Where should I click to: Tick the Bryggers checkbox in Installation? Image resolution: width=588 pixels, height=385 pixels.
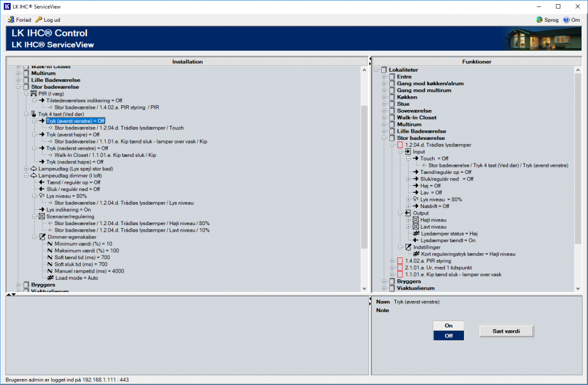26,284
